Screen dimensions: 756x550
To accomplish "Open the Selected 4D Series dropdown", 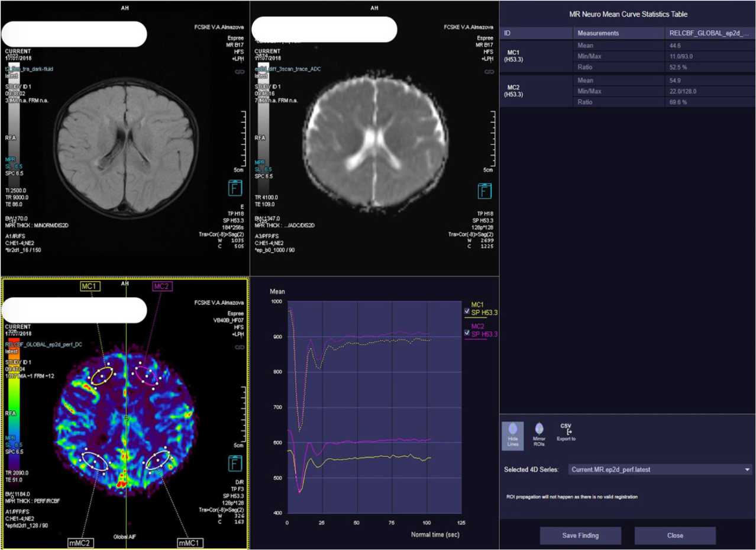I will [660, 469].
